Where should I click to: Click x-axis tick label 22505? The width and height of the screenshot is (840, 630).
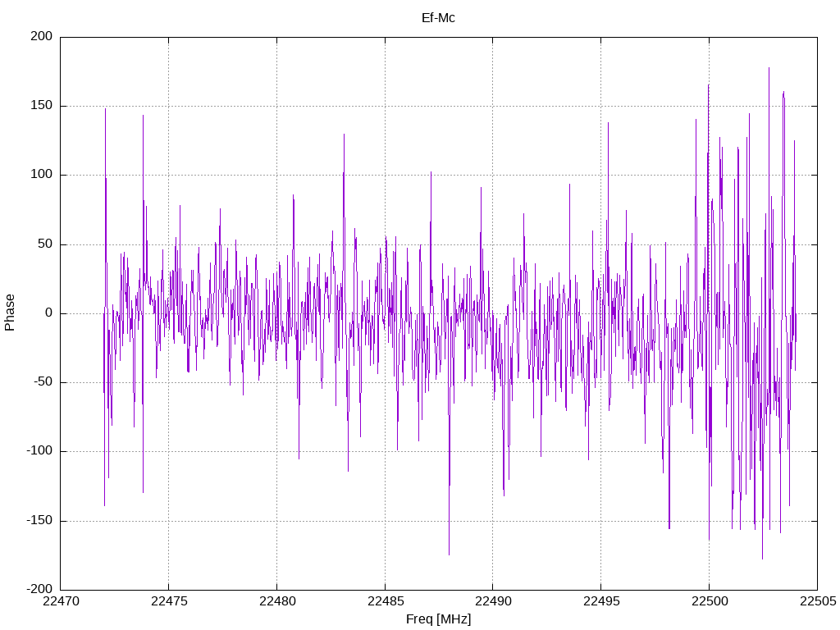818,601
